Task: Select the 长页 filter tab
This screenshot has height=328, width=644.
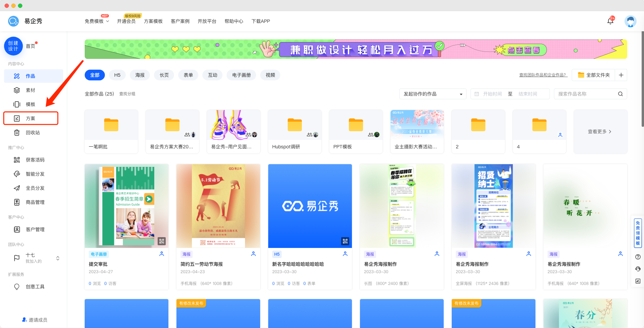Action: pyautogui.click(x=164, y=75)
